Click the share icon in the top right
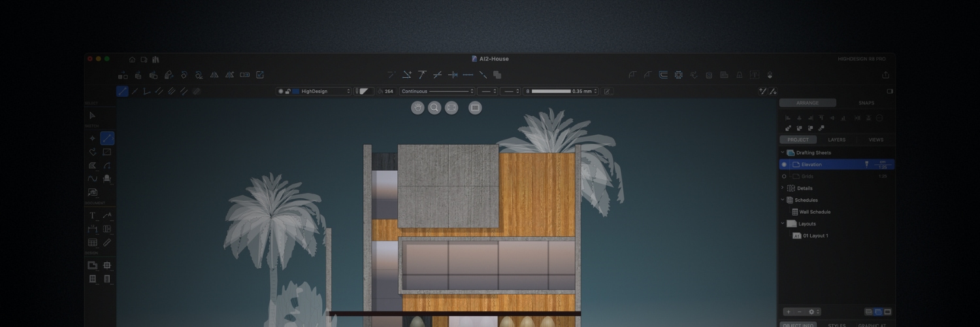 [885, 75]
